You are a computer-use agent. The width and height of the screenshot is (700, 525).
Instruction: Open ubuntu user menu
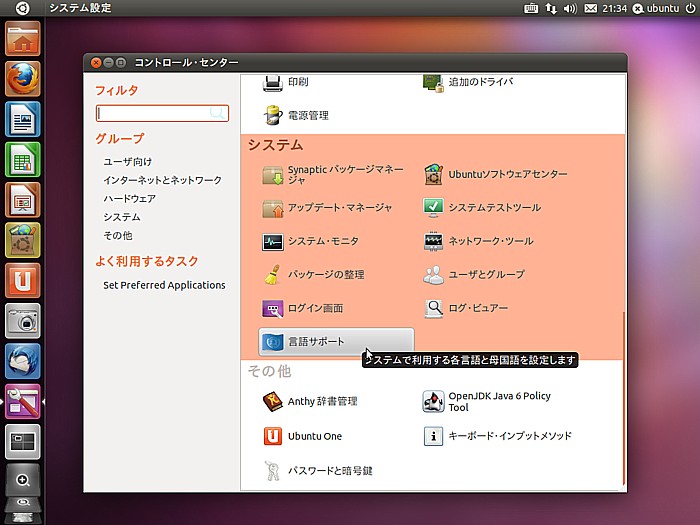tap(656, 8)
